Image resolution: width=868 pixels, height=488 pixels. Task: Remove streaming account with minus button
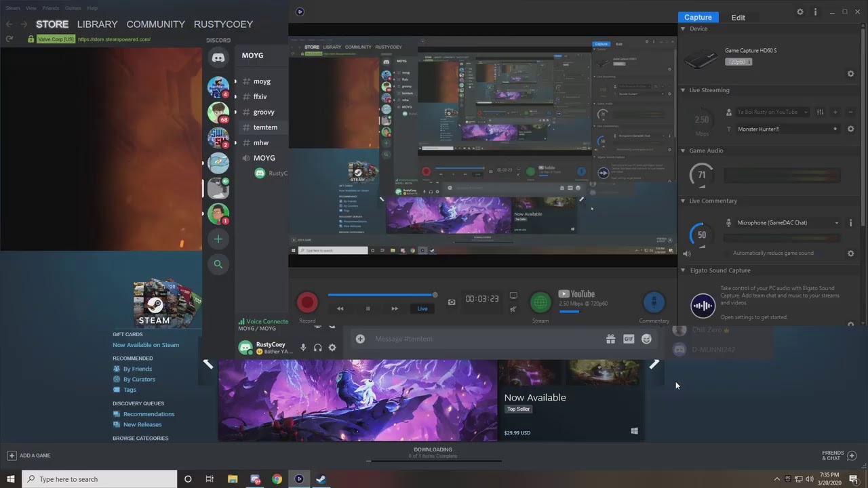click(851, 113)
